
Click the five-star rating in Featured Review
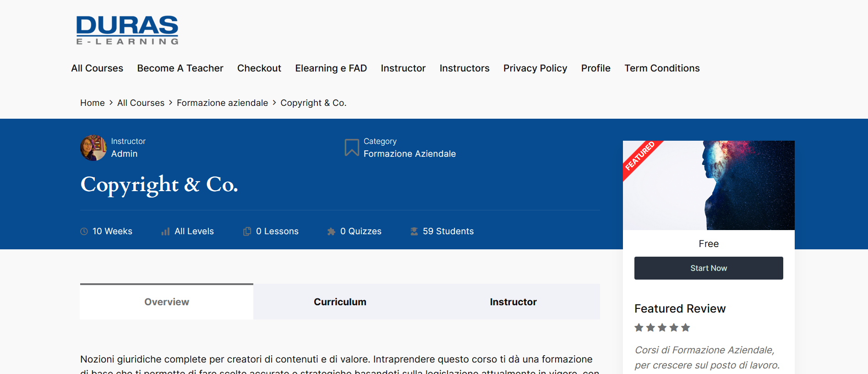pyautogui.click(x=662, y=328)
